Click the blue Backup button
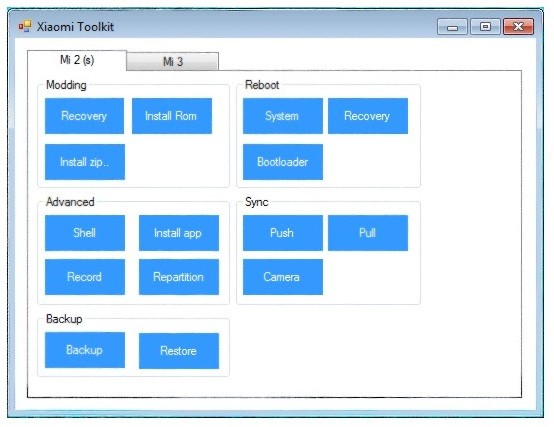Image resolution: width=554 pixels, height=427 pixels. click(85, 350)
